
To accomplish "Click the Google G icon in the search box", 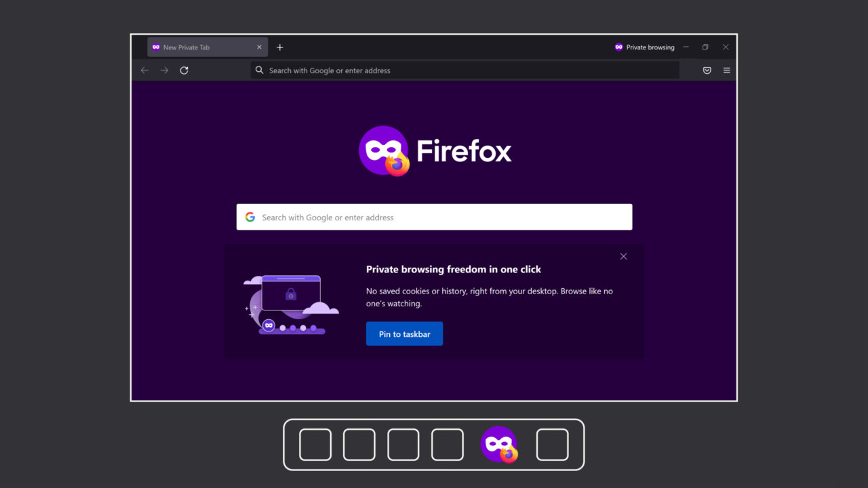I will pos(250,216).
